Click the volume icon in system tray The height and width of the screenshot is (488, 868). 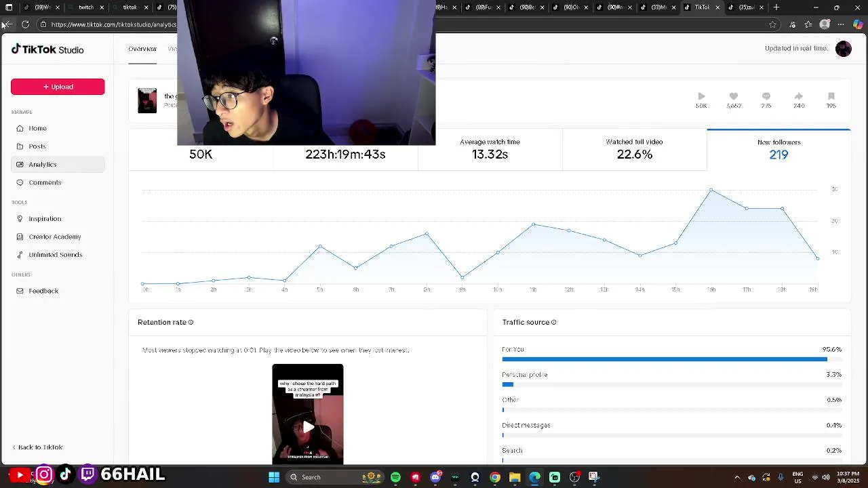pos(826,477)
